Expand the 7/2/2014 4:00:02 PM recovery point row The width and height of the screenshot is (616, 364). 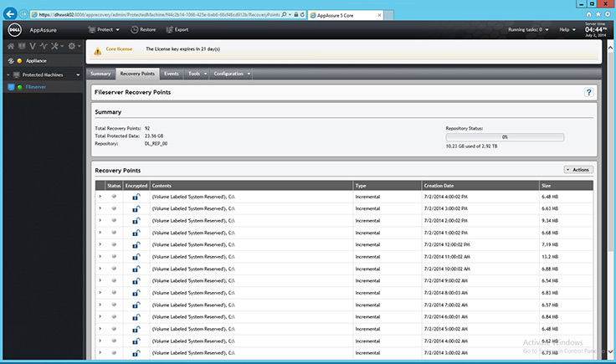(100, 197)
